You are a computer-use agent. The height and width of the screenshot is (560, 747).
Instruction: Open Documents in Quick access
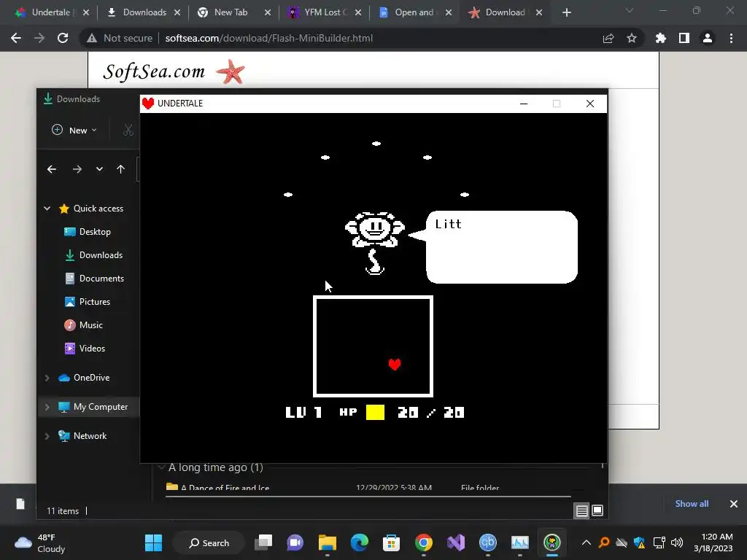click(94, 278)
